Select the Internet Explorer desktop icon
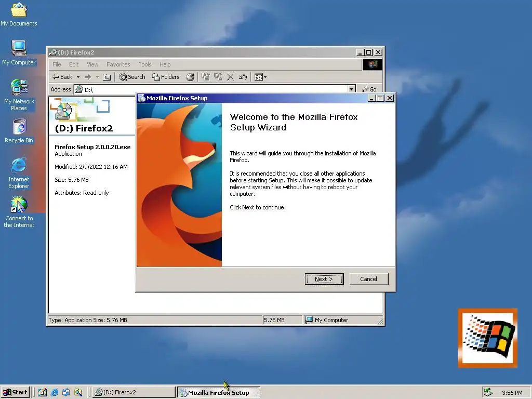This screenshot has width=532, height=399. [19, 173]
